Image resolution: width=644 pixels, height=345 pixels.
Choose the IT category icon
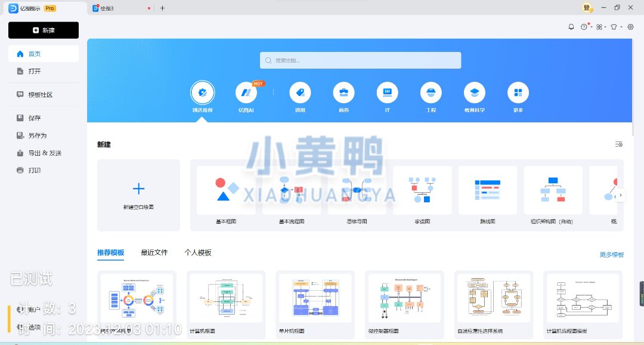coord(387,93)
